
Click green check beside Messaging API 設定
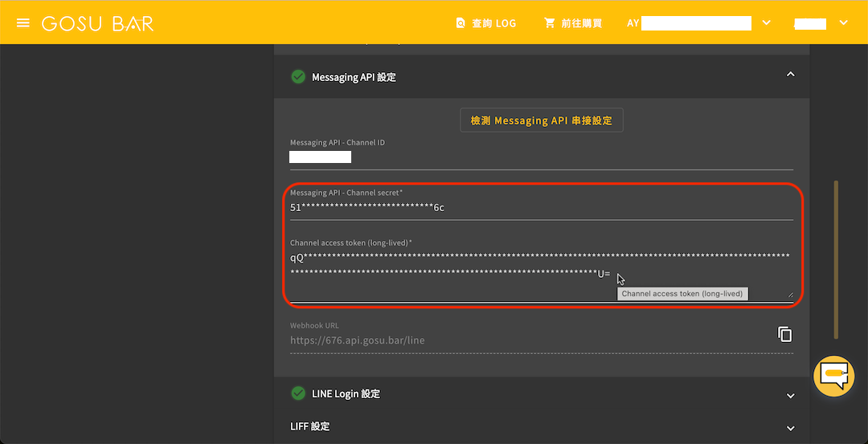(298, 77)
